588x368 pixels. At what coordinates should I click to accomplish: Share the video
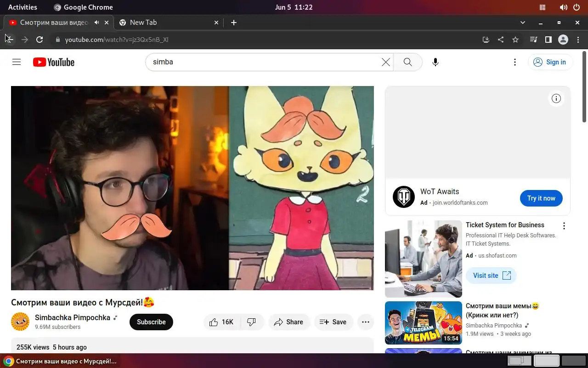coord(289,322)
